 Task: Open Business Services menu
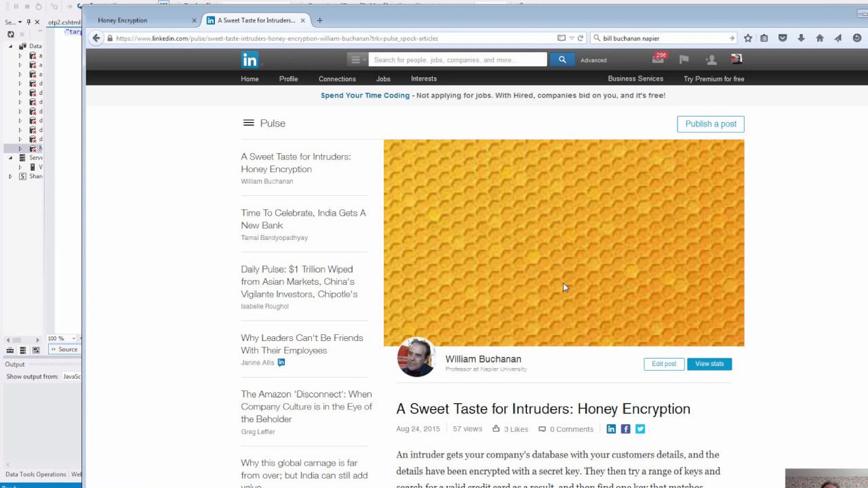(635, 79)
